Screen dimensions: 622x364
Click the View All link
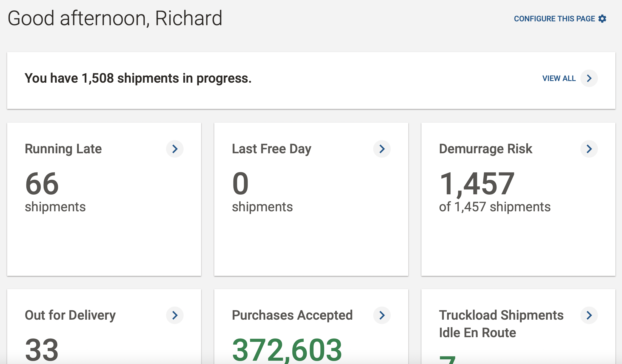tap(559, 78)
